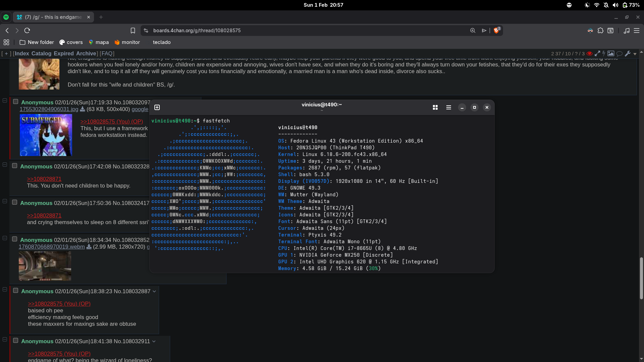Download the file 1760870668970019.webm link
644x362 pixels.
[52, 247]
